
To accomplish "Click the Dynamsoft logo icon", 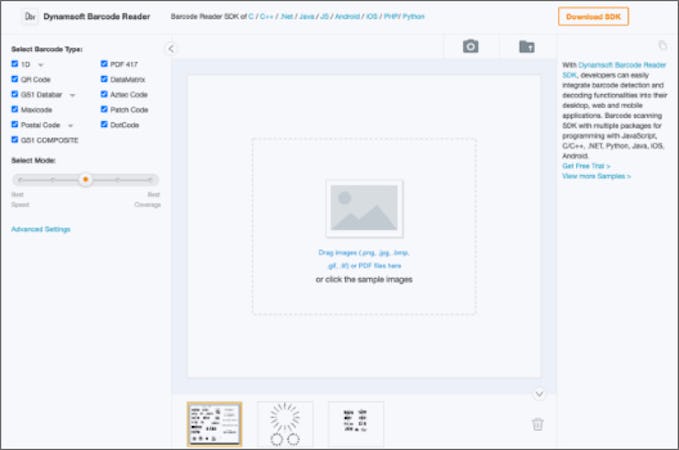I will (30, 17).
